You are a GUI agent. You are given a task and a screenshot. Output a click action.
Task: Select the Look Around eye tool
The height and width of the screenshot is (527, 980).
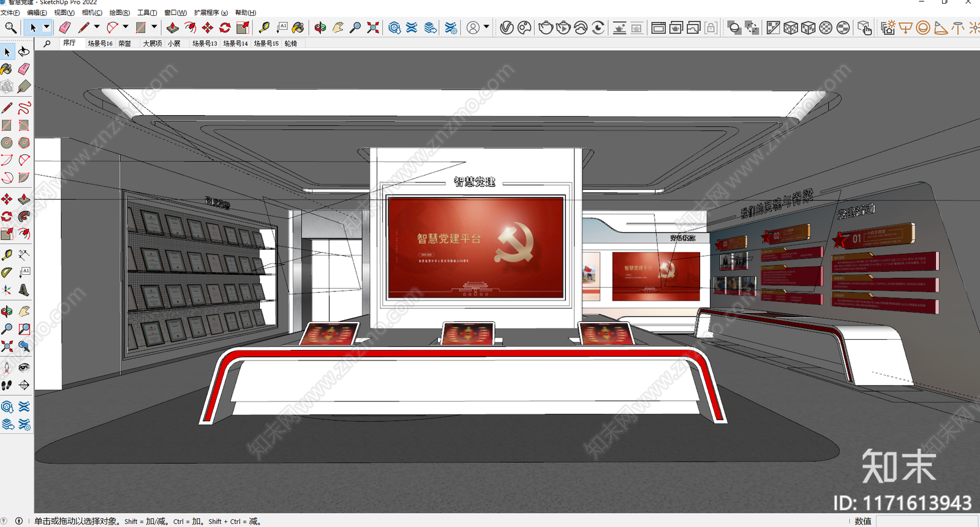[x=24, y=367]
